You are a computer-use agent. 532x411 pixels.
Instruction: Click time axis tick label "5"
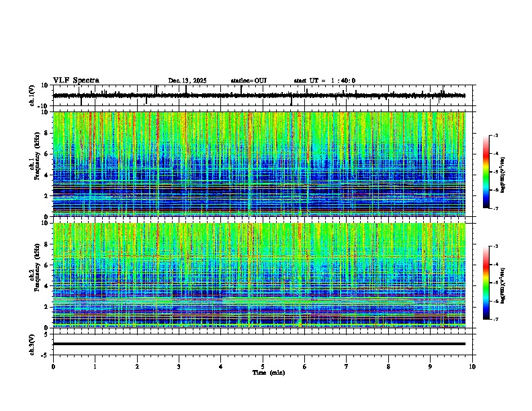(x=263, y=367)
